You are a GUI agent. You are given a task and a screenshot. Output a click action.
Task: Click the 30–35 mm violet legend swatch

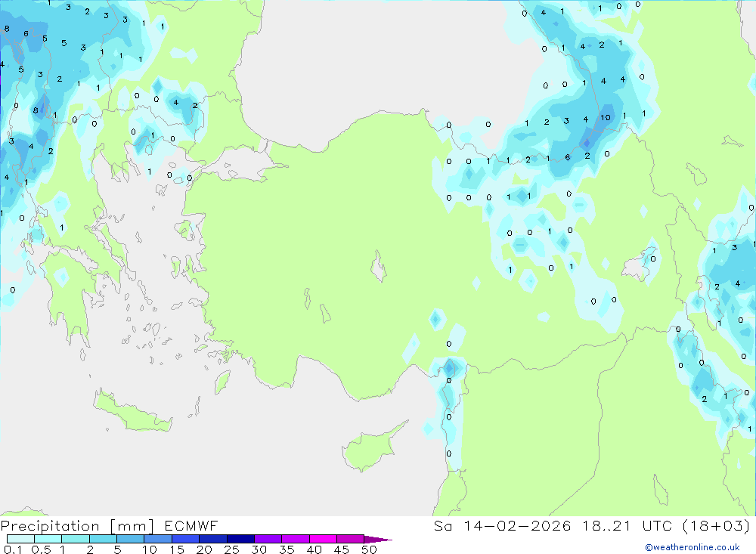[x=268, y=539]
